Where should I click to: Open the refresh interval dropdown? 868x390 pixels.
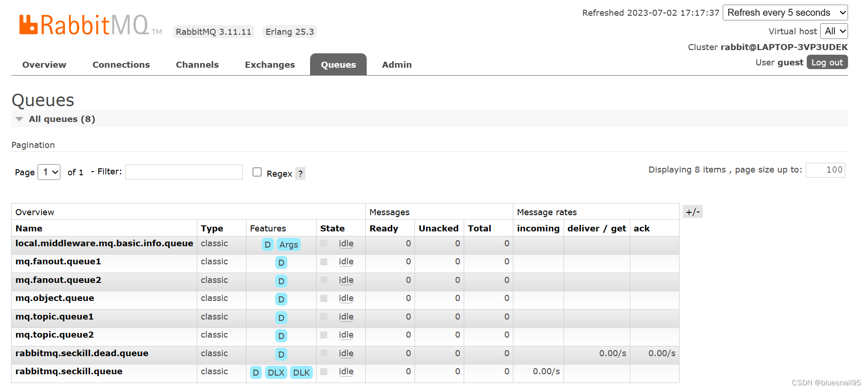(x=785, y=13)
